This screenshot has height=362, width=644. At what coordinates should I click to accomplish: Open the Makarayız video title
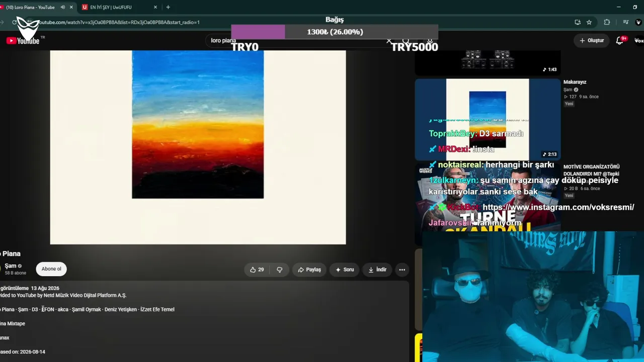click(575, 82)
